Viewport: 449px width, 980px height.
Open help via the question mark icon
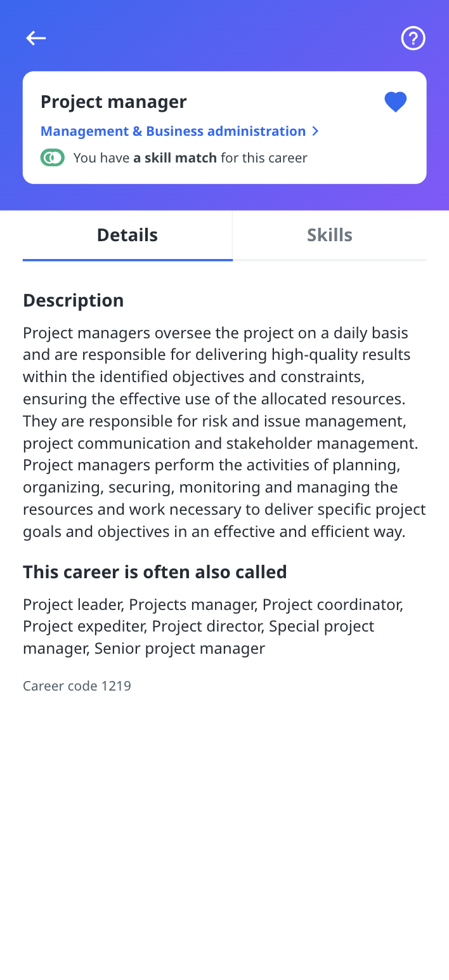pyautogui.click(x=413, y=38)
